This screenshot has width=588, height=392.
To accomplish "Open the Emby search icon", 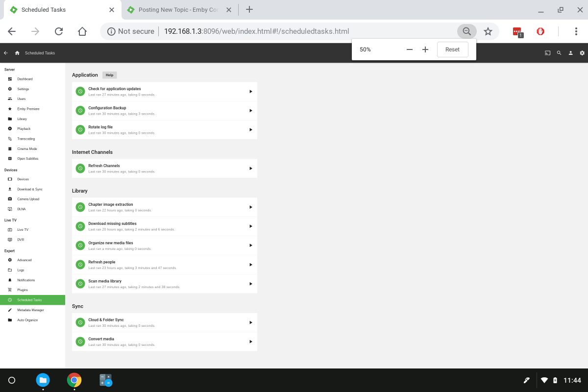I will (559, 53).
